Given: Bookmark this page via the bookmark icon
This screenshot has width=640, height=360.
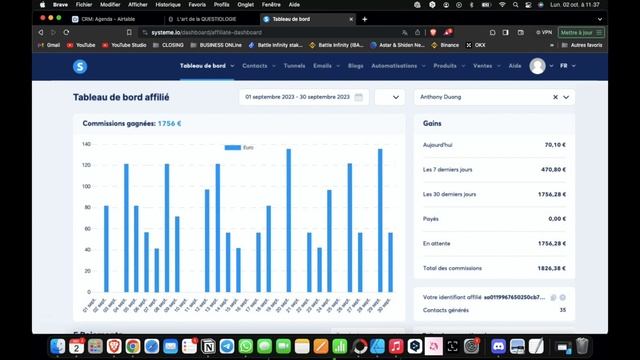Looking at the screenshot, I should click(x=129, y=32).
